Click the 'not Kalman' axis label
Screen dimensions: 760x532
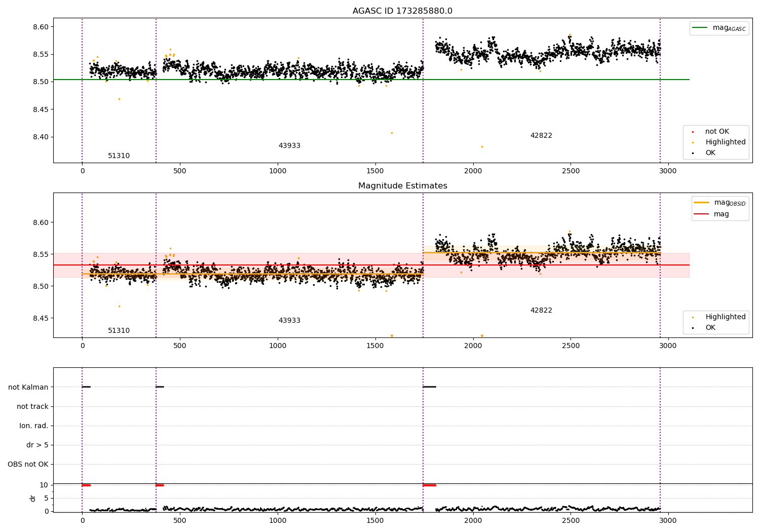pyautogui.click(x=28, y=387)
